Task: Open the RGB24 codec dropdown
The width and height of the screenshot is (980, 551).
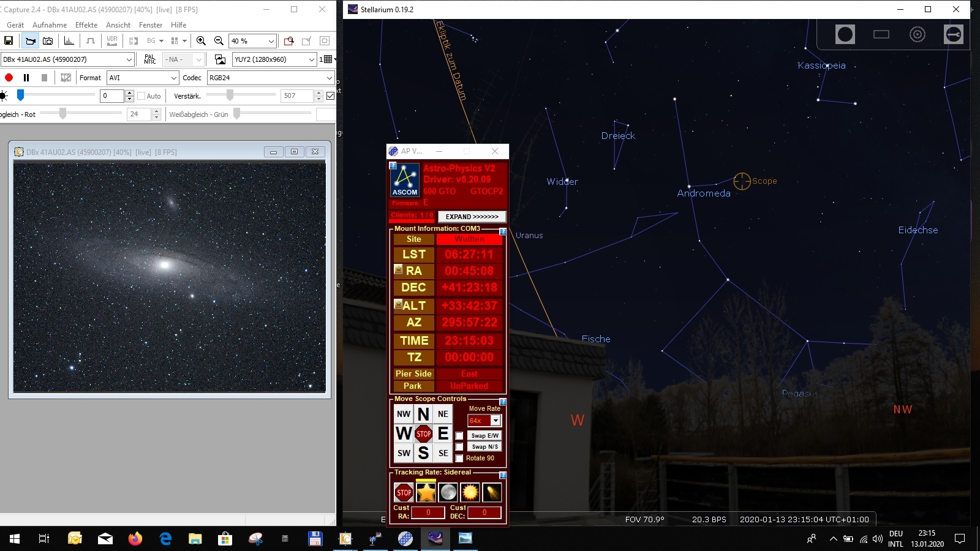Action: (271, 78)
